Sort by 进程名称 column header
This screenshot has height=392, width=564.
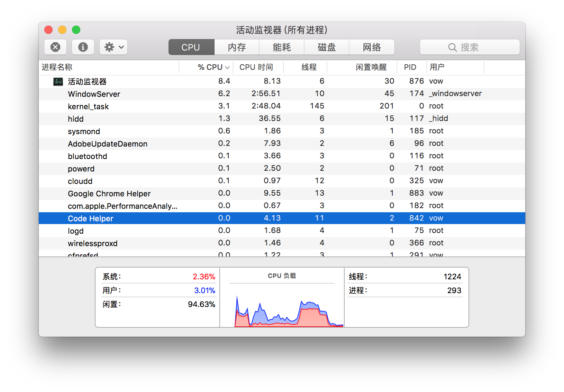pos(109,67)
